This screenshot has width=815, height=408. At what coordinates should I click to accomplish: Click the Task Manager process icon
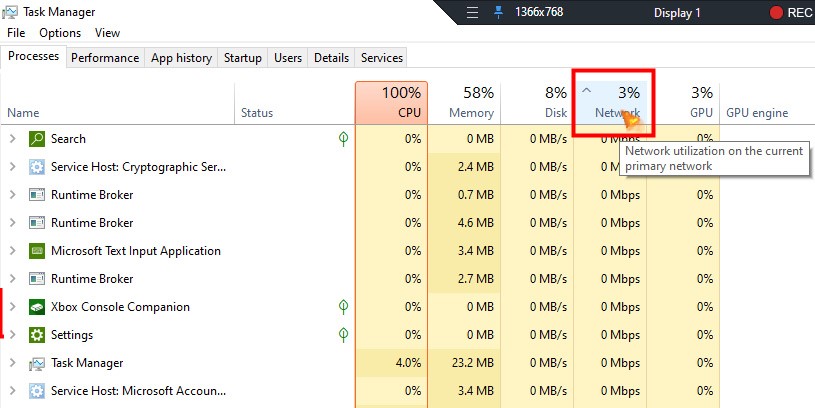coord(37,363)
